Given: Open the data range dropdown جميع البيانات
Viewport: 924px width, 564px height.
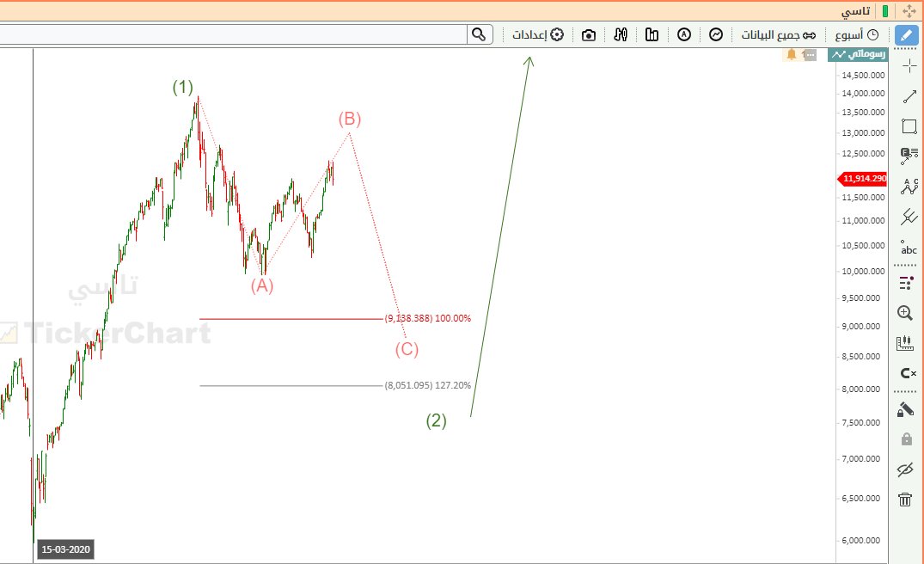Looking at the screenshot, I should [779, 35].
